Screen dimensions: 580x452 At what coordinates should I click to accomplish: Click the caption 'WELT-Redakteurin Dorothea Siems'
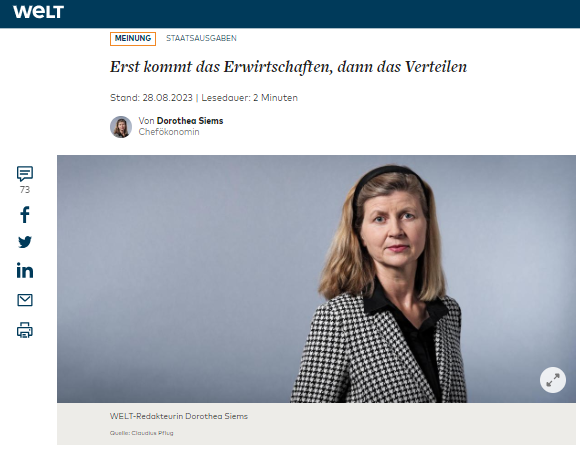(x=179, y=416)
